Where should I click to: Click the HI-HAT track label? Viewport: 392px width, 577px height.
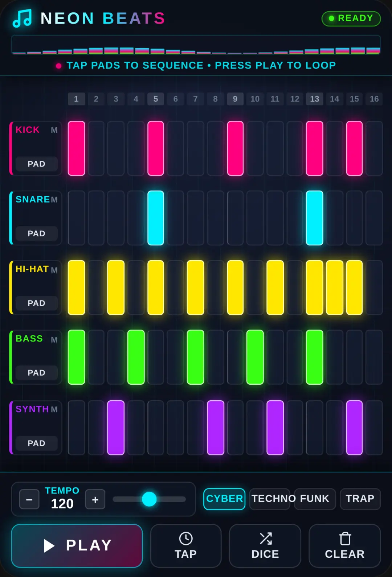point(32,269)
